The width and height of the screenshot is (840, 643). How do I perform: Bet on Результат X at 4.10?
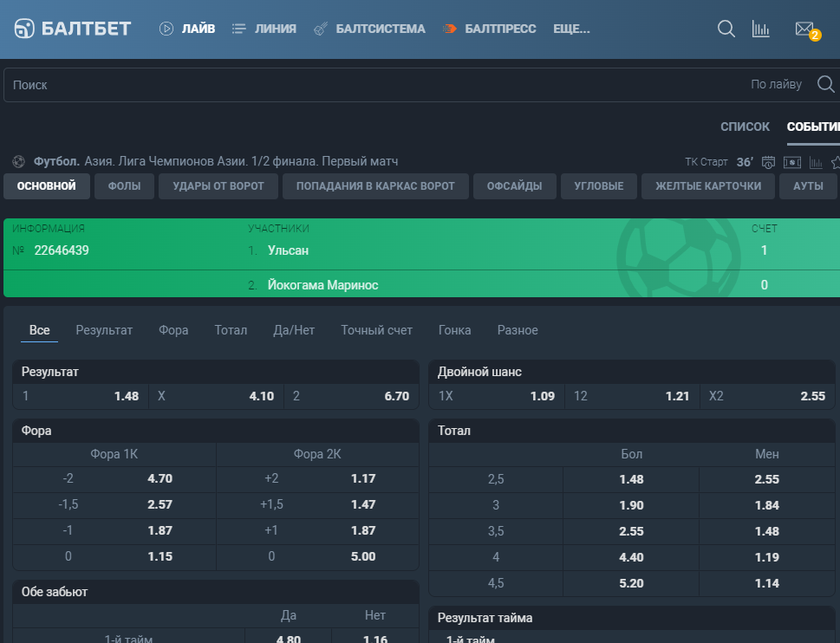(x=216, y=396)
